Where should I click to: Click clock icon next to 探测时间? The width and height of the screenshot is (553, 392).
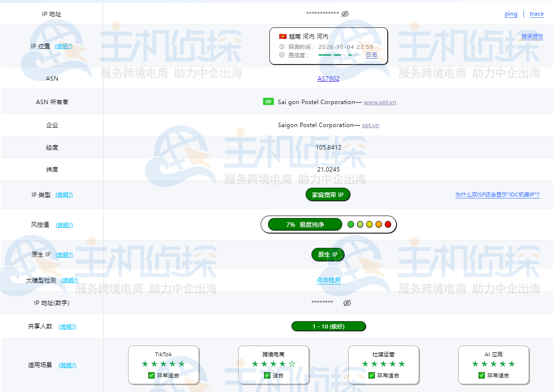point(282,47)
